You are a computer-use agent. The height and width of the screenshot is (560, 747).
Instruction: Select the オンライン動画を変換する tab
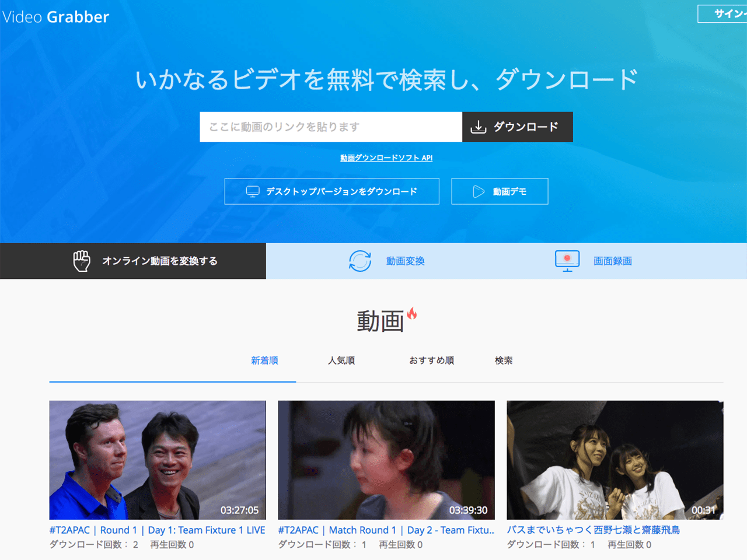(x=133, y=261)
